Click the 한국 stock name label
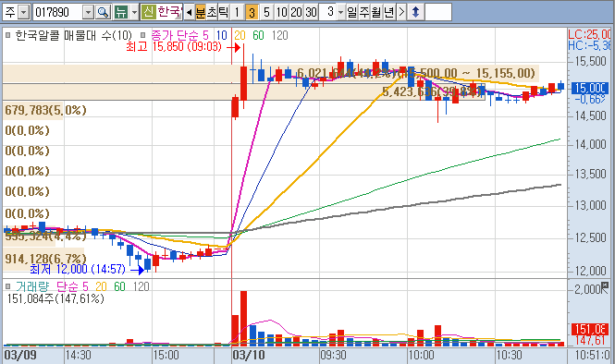The image size is (615, 364). (169, 12)
